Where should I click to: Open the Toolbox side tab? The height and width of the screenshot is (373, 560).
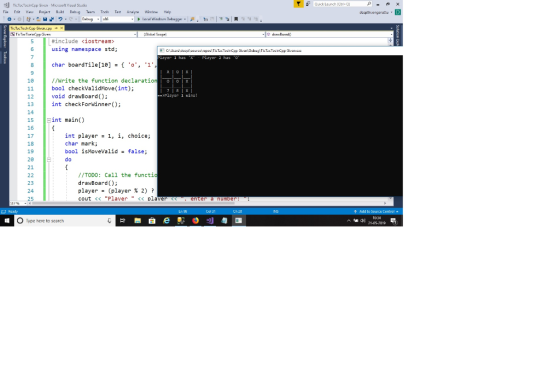[5, 58]
